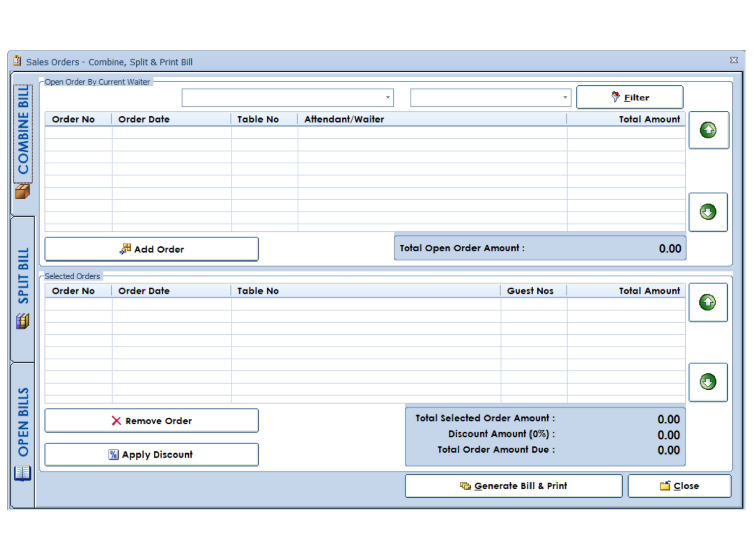Click Apply Discount
The image size is (753, 560).
152,455
